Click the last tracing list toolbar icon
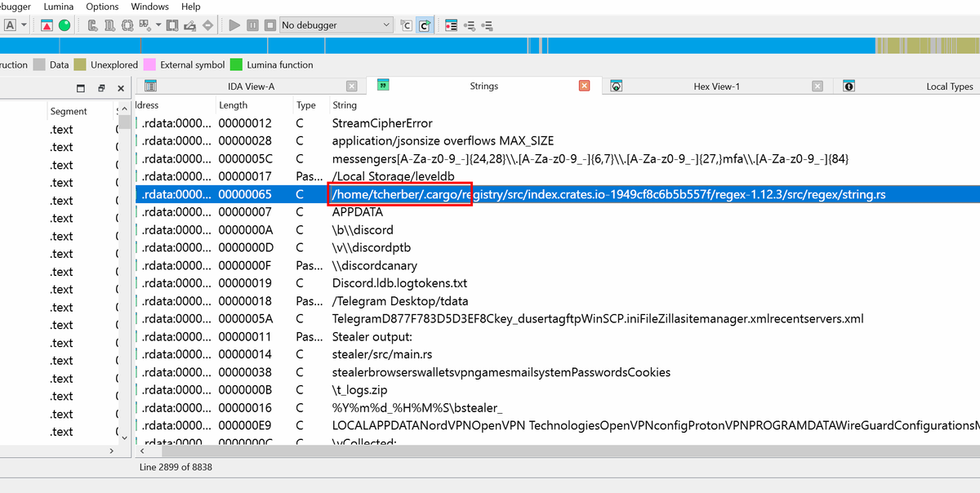 [488, 25]
